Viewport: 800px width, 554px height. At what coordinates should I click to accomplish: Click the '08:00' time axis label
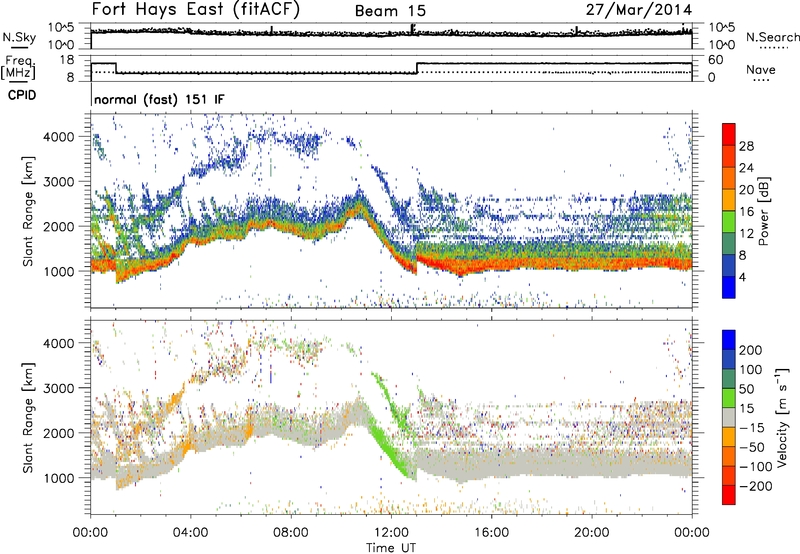pyautogui.click(x=291, y=533)
